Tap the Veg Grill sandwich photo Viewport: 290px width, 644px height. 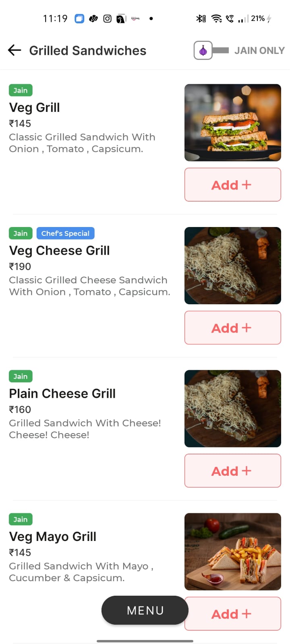pyautogui.click(x=232, y=122)
